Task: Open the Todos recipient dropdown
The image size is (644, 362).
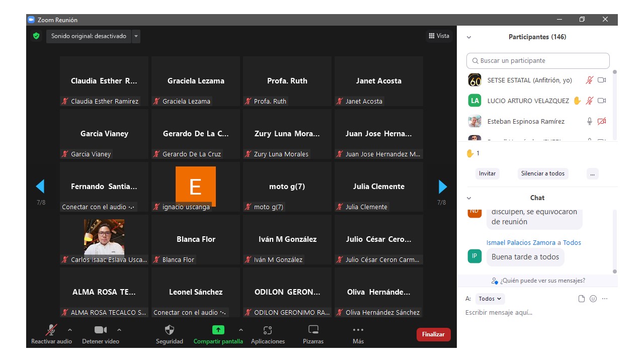Action: (x=490, y=299)
